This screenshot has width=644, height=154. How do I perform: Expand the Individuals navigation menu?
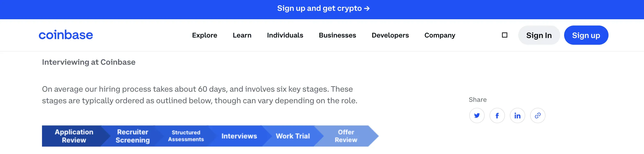click(285, 35)
